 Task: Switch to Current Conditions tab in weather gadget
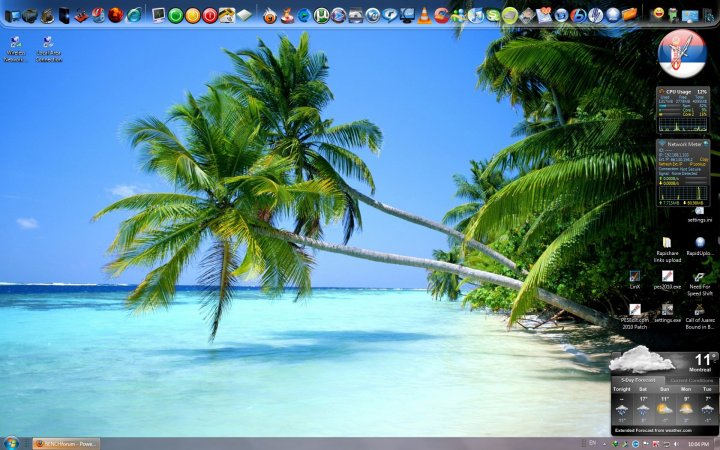(691, 381)
